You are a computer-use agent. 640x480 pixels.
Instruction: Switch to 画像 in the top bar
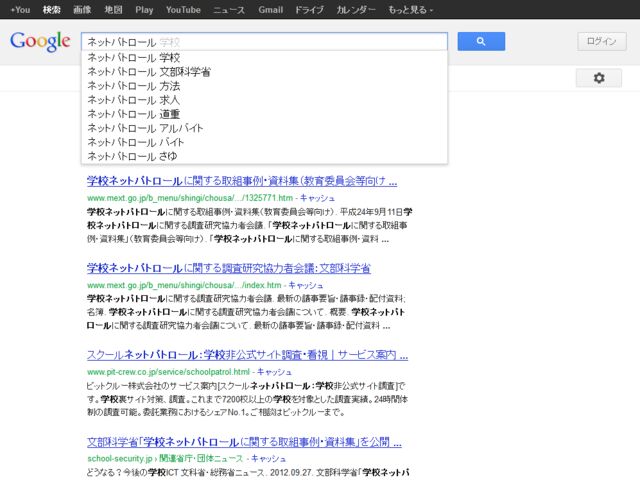pyautogui.click(x=82, y=10)
